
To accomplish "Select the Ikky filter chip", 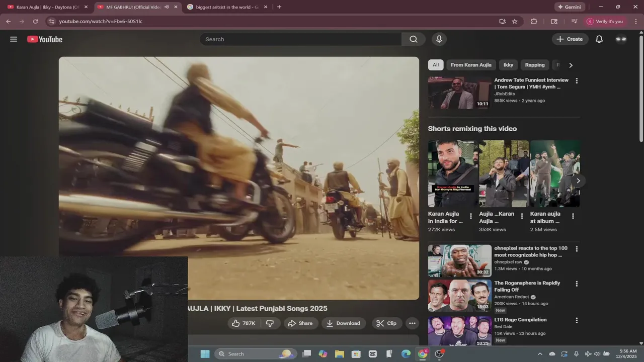I will (509, 65).
